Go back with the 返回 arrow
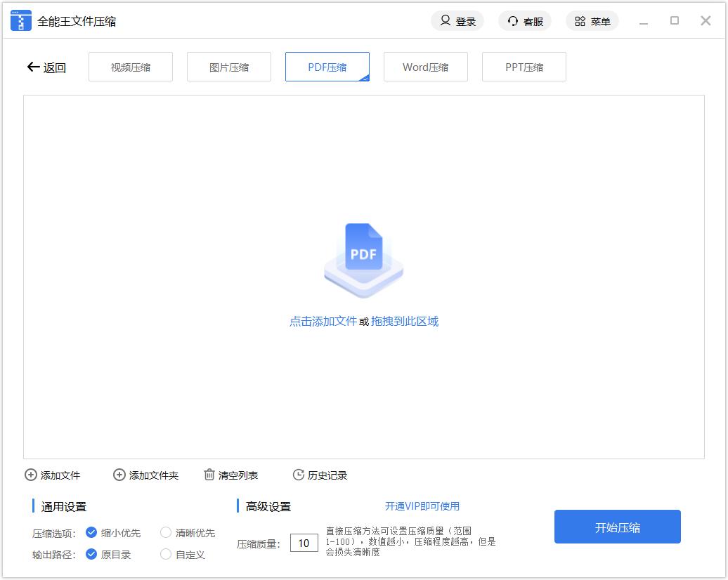 (x=34, y=67)
